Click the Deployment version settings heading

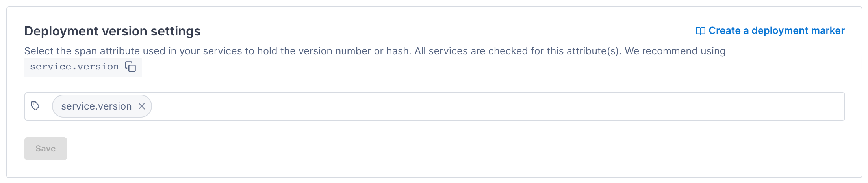(112, 31)
